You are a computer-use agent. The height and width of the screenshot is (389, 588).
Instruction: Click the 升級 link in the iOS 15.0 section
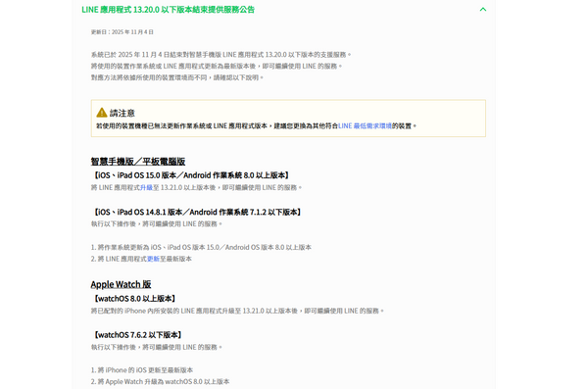[146, 187]
